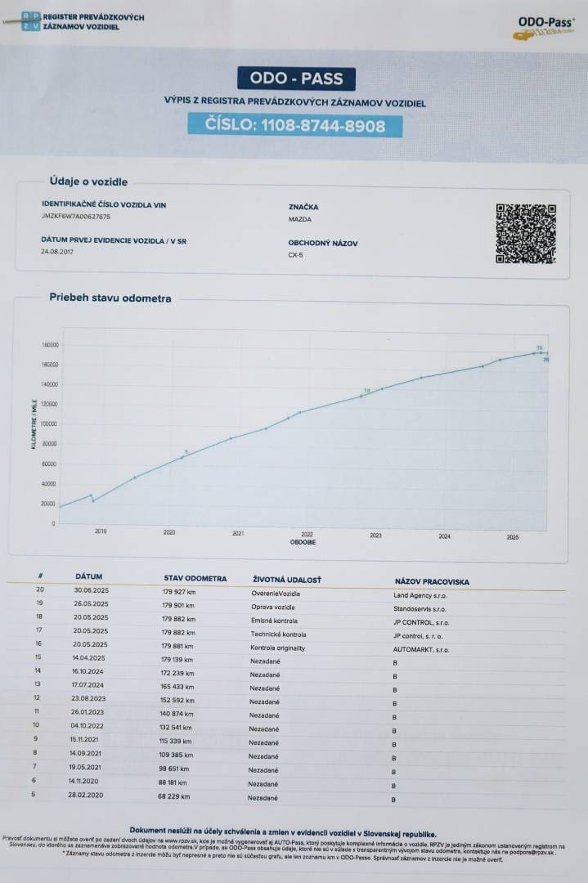This screenshot has height=883, width=588.
Task: Click AUTOMARKT, s.r.o. workplace name
Action: click(x=421, y=650)
